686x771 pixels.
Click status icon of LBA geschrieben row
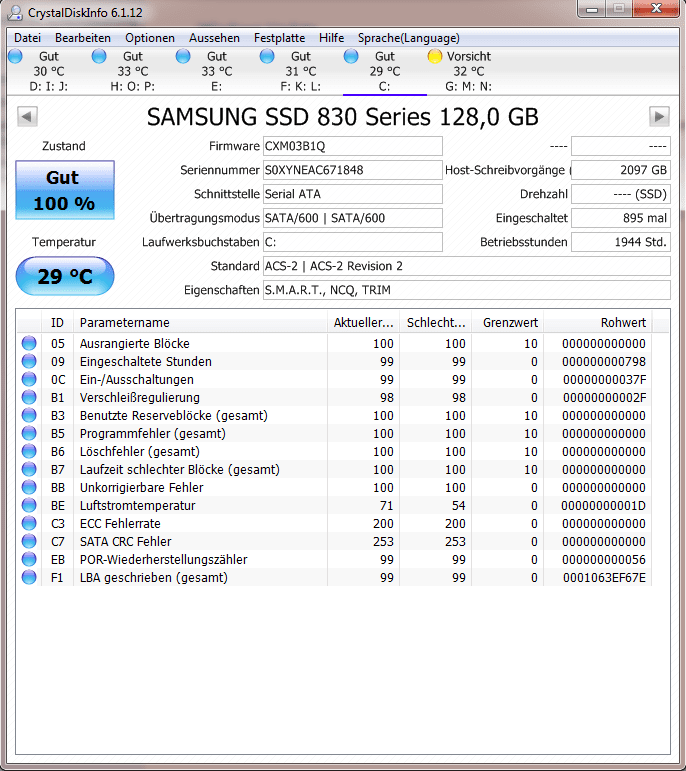[29, 577]
